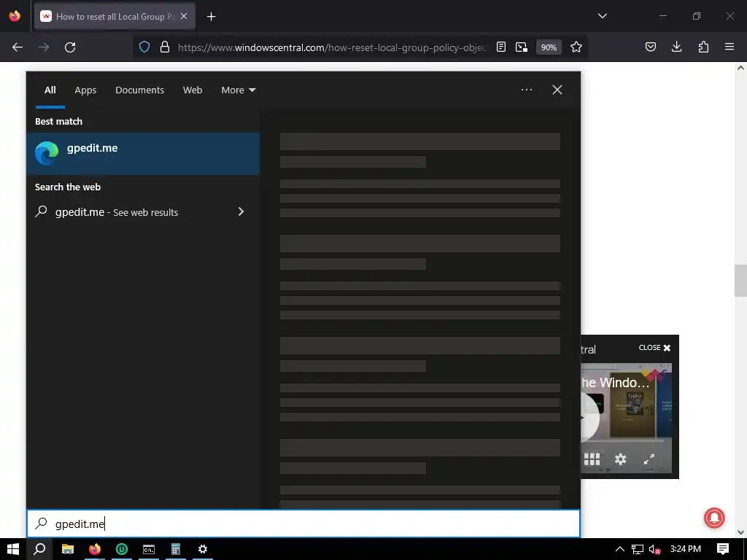Image resolution: width=747 pixels, height=560 pixels.
Task: Switch to the All search filter
Action: [50, 90]
